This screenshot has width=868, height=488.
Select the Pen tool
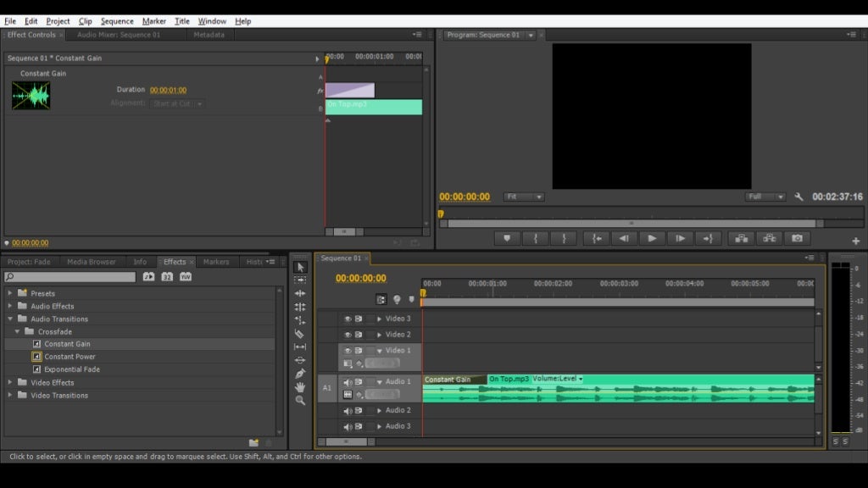click(300, 374)
